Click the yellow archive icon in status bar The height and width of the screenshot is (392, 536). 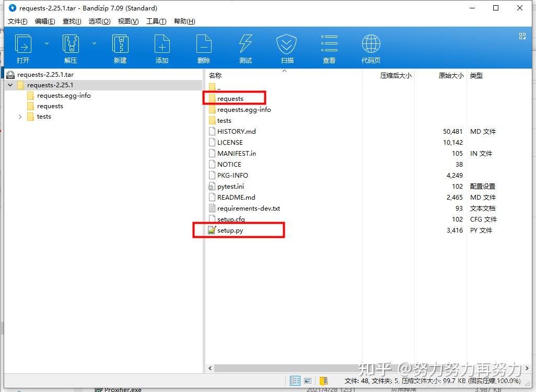[323, 381]
